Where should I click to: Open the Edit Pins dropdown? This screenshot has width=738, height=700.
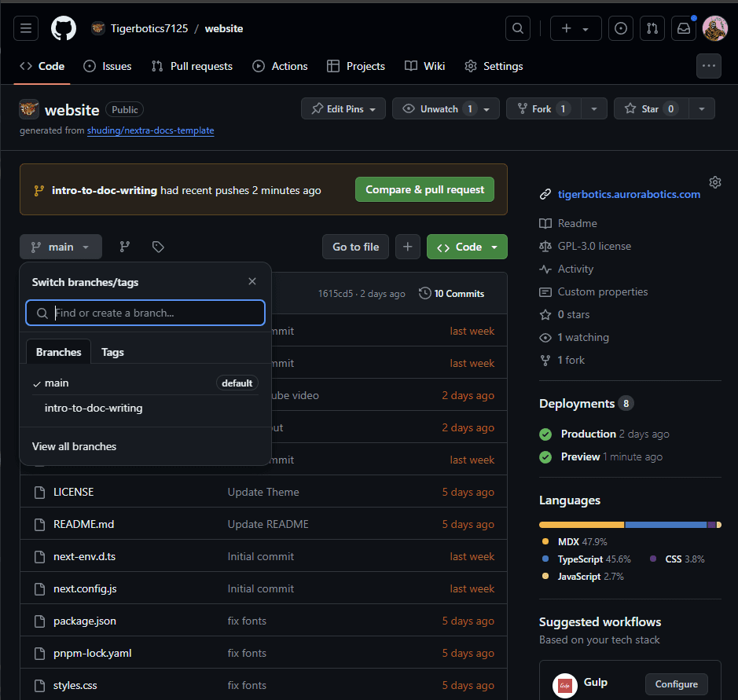point(343,109)
